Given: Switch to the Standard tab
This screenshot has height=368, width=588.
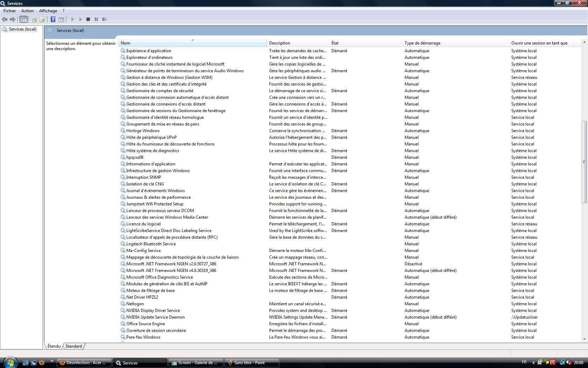Looking at the screenshot, I should pos(73,346).
